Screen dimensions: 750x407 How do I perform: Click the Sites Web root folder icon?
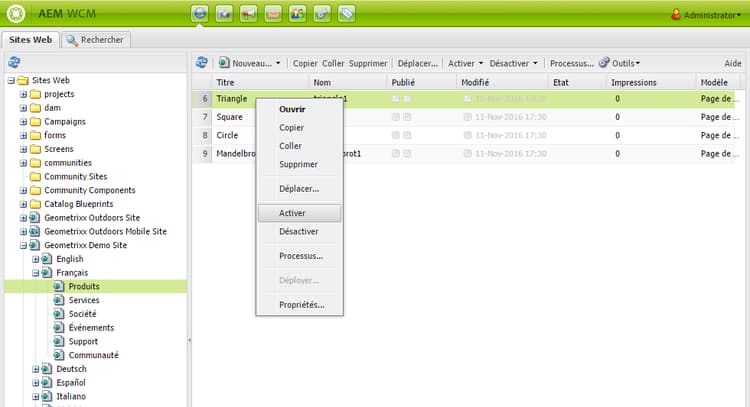23,80
